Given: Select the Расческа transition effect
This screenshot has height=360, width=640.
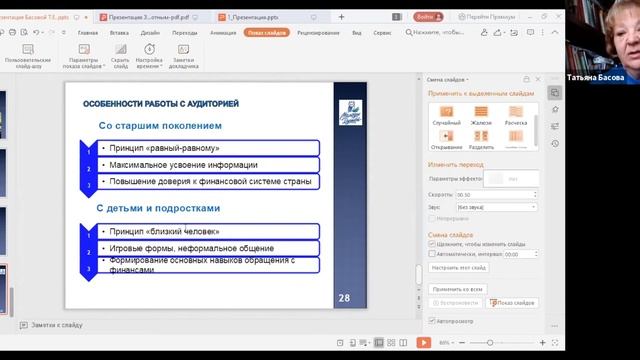Looking at the screenshot, I should click(x=516, y=116).
